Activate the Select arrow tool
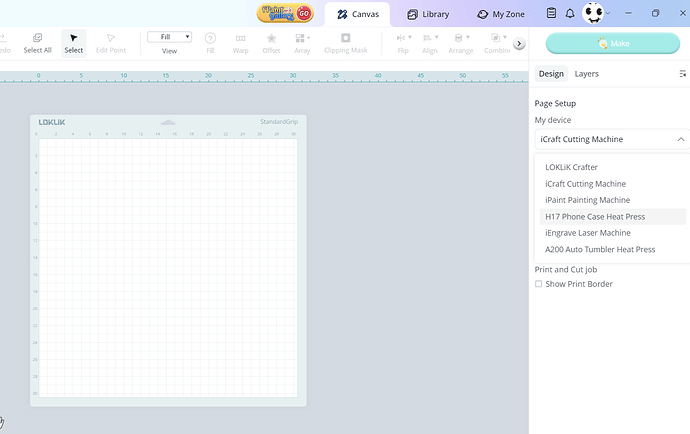Image resolution: width=690 pixels, height=434 pixels. point(74,43)
